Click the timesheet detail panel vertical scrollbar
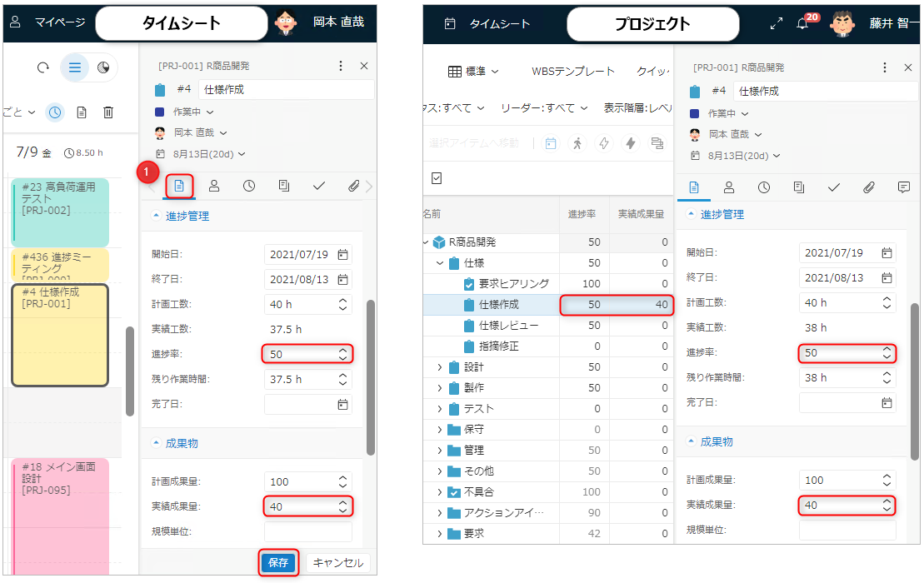 pos(370,375)
